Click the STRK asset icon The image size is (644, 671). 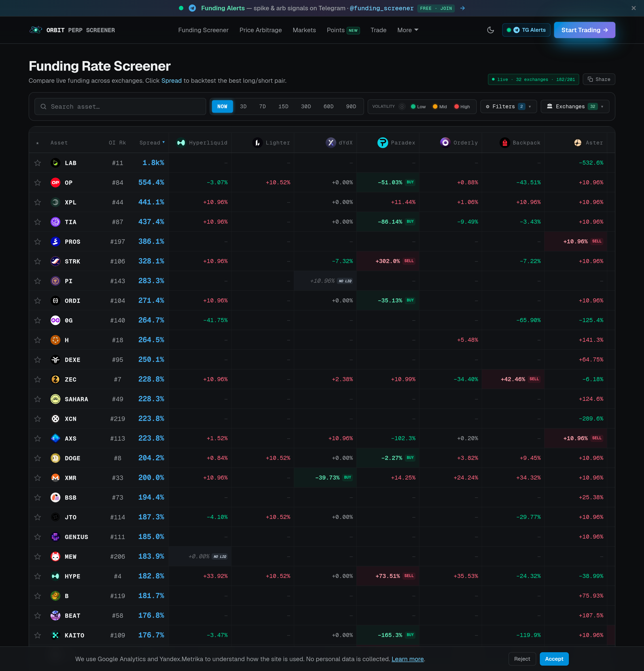(x=55, y=261)
